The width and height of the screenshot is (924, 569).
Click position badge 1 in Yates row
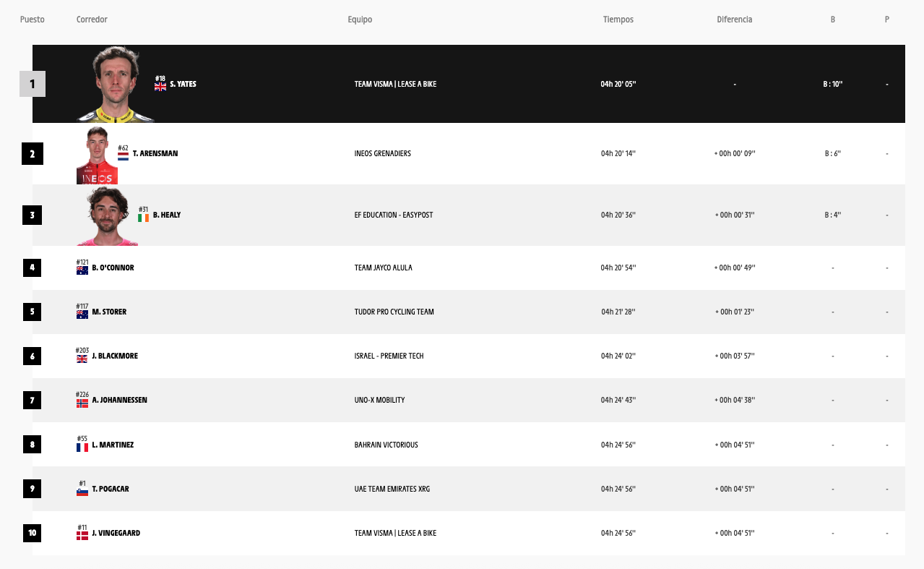click(x=33, y=84)
